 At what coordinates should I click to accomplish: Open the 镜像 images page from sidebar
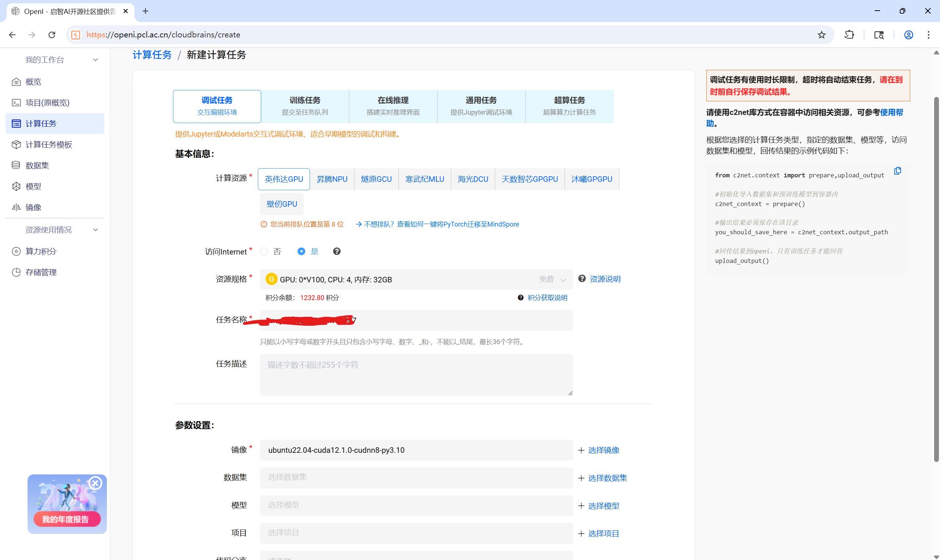pyautogui.click(x=33, y=207)
